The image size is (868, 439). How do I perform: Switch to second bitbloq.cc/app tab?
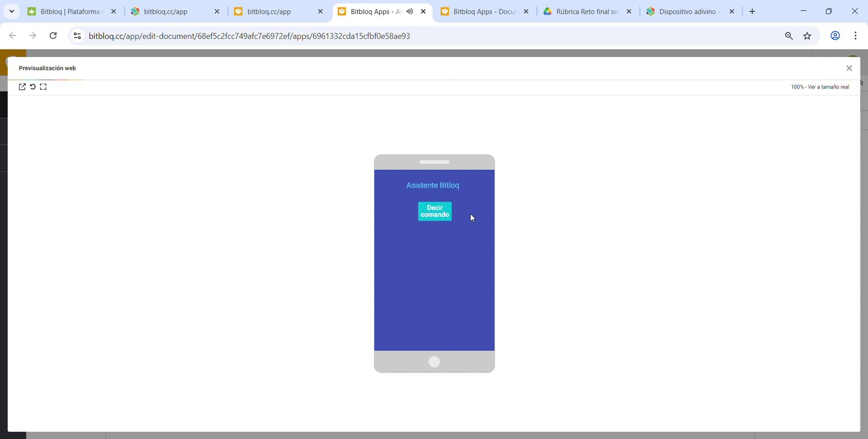click(x=175, y=12)
